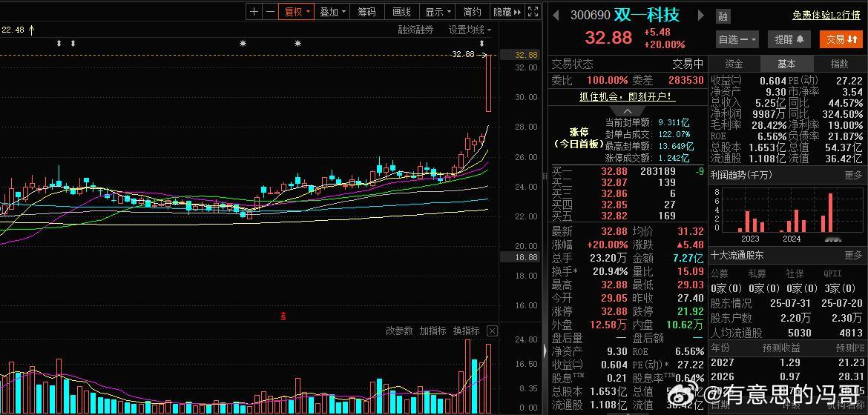Click the 18.88 price axis label

[520, 257]
